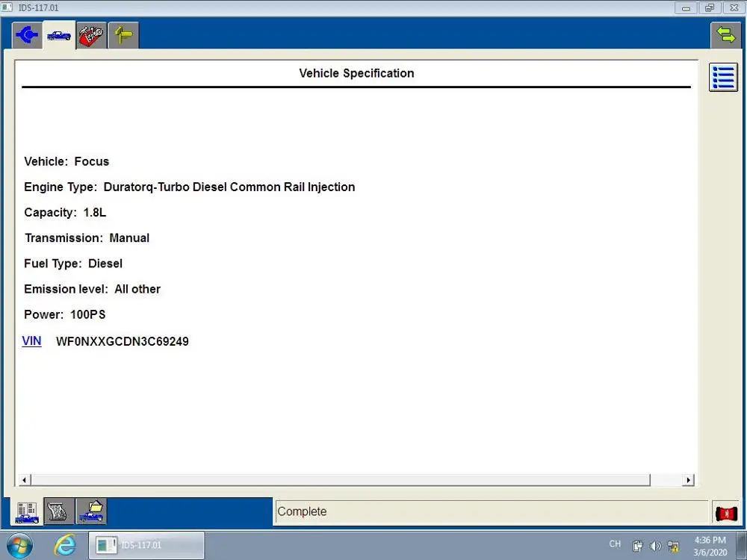Click the clock showing 4:36 PM
Screen dimensions: 747x560
[x=710, y=540]
